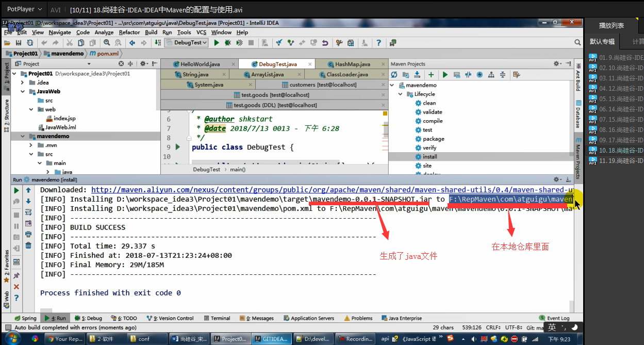Click pom.xml in the navigation breadcrumb
The height and width of the screenshot is (345, 644).
[104, 53]
